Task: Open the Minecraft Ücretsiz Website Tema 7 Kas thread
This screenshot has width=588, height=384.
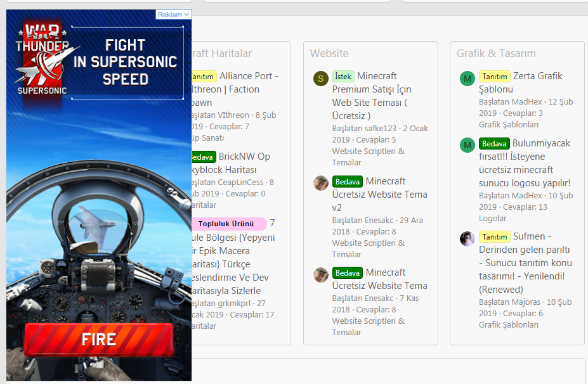Action: coord(379,279)
